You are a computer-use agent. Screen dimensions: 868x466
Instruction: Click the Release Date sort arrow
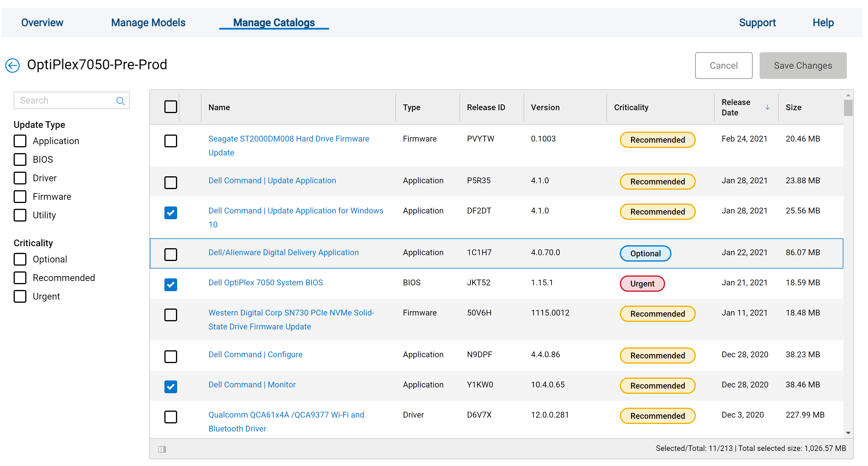767,108
